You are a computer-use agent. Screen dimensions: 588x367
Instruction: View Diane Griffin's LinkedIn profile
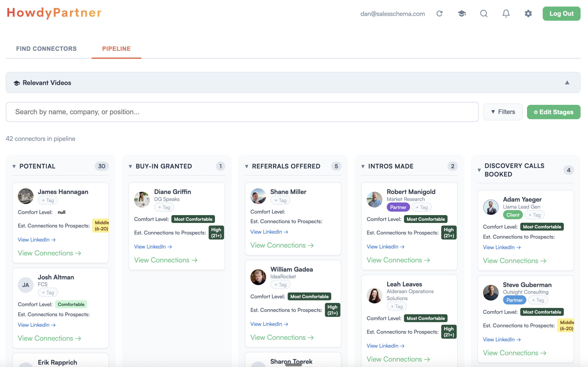[153, 246]
